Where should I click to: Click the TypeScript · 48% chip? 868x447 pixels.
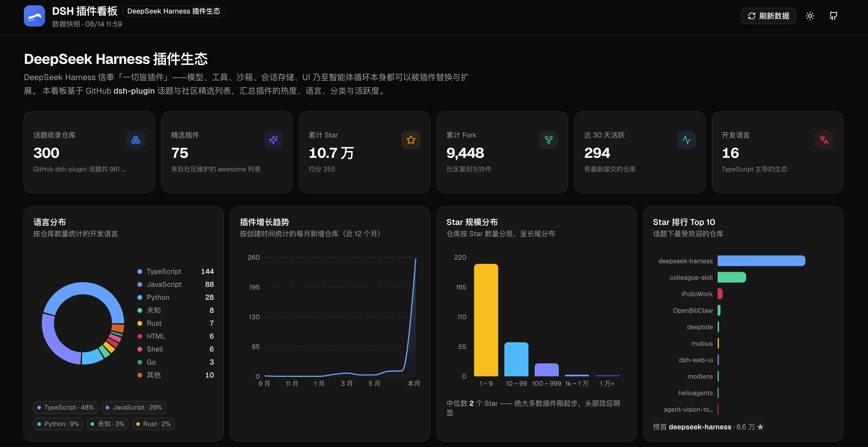point(65,407)
